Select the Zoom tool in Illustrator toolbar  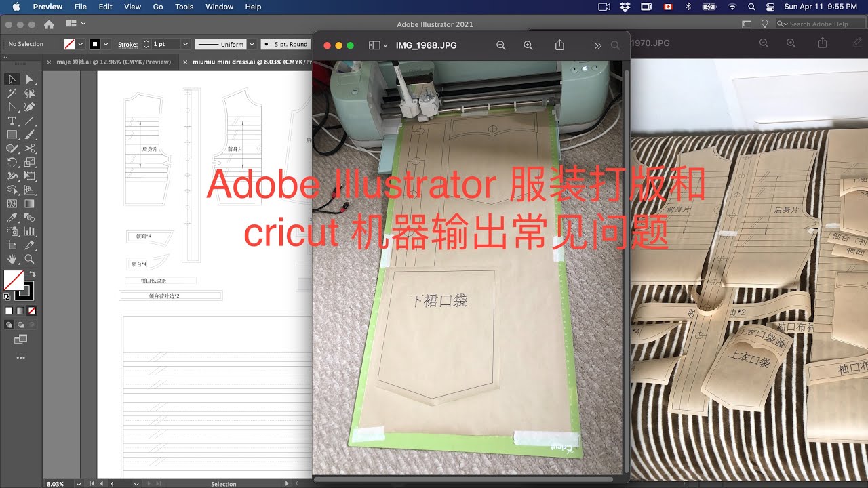(x=30, y=259)
